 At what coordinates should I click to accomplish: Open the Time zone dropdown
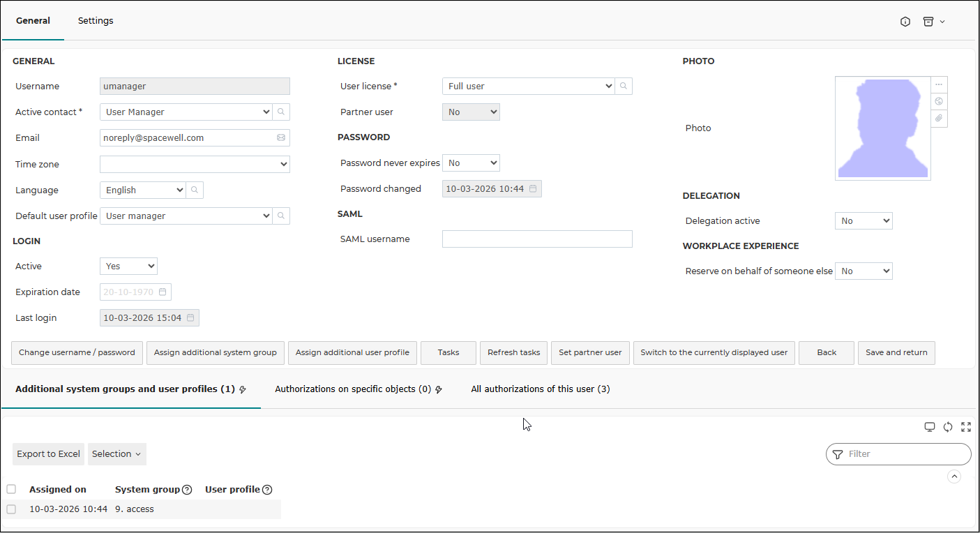195,164
